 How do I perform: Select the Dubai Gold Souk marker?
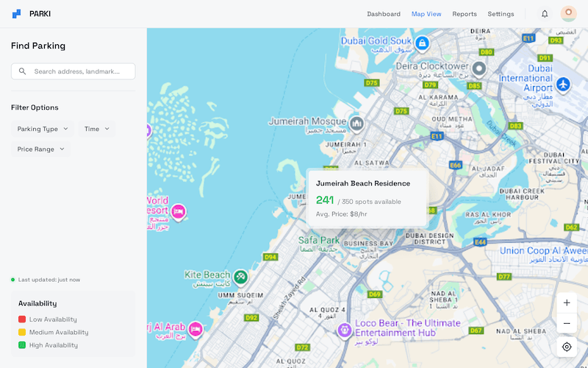click(x=422, y=43)
